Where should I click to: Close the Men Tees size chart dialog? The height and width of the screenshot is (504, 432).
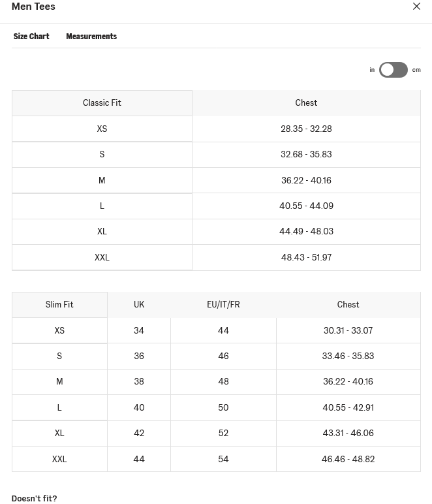[416, 7]
